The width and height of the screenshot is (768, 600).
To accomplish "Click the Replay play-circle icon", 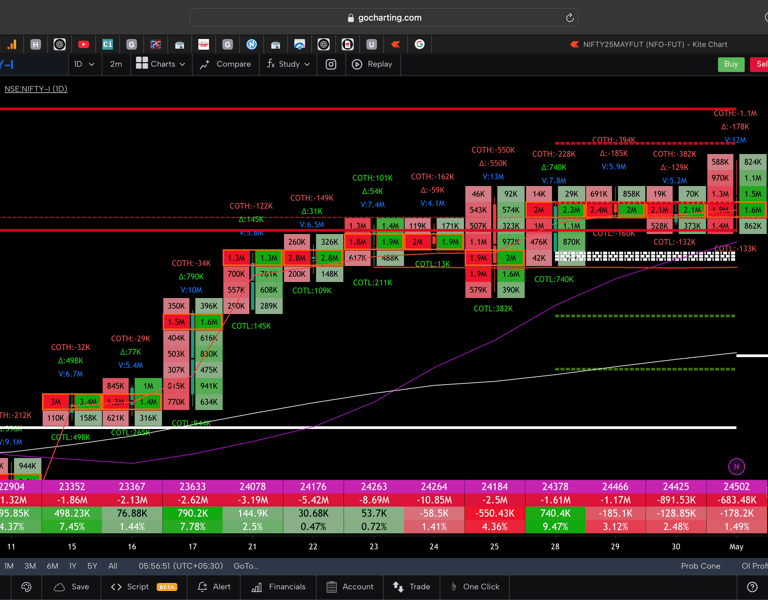I will click(357, 64).
